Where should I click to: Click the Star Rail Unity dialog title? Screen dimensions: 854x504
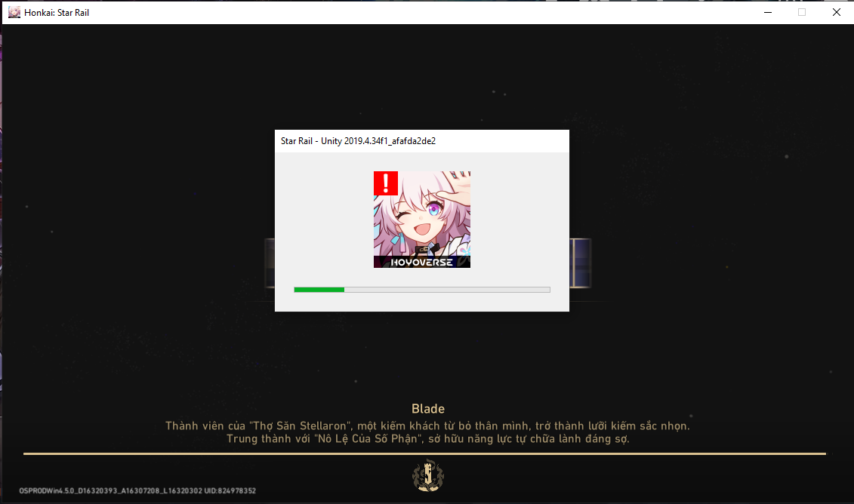358,141
